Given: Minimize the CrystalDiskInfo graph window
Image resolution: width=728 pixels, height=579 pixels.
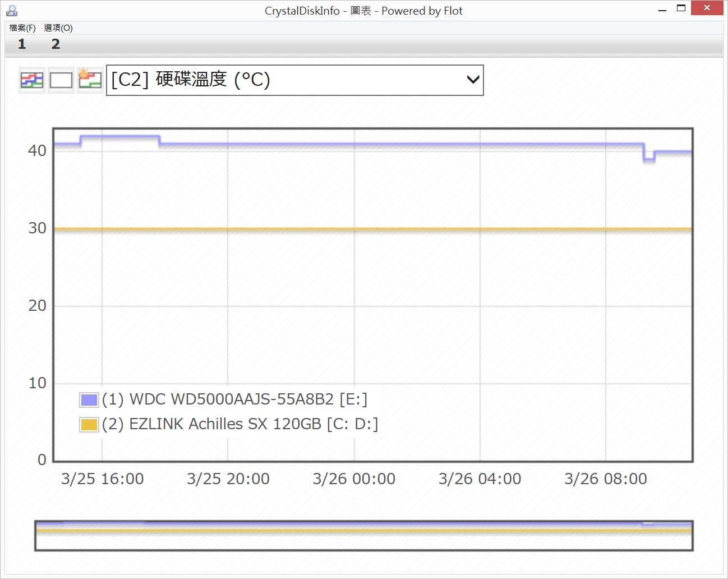Looking at the screenshot, I should pos(662,9).
